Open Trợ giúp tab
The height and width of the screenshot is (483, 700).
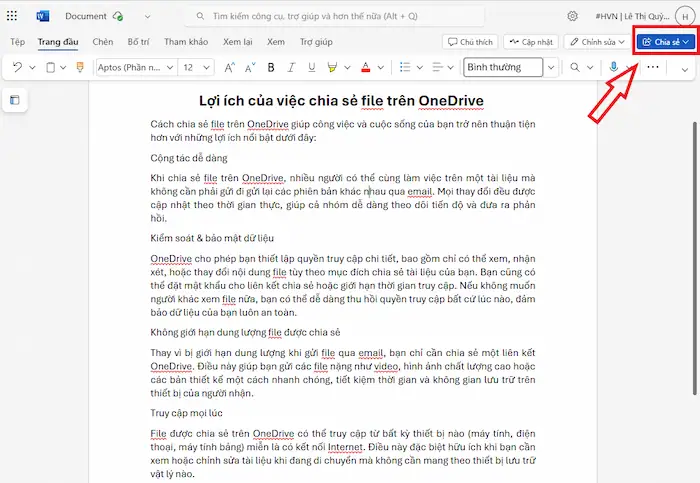click(316, 42)
